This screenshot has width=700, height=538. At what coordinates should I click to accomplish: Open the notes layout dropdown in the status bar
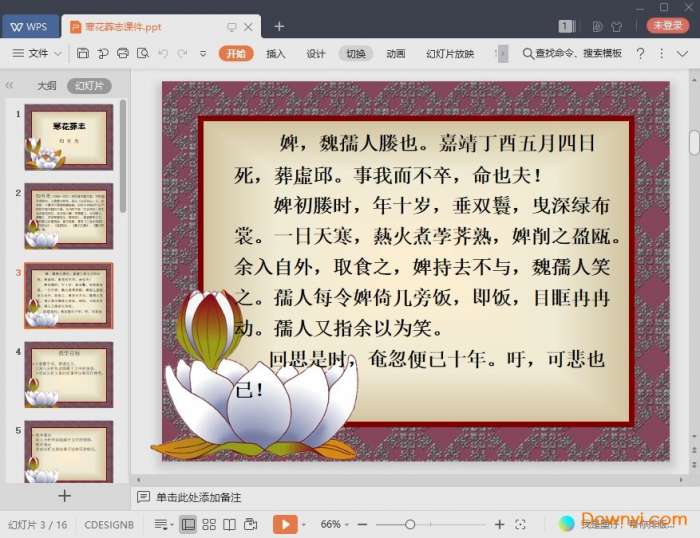(163, 525)
